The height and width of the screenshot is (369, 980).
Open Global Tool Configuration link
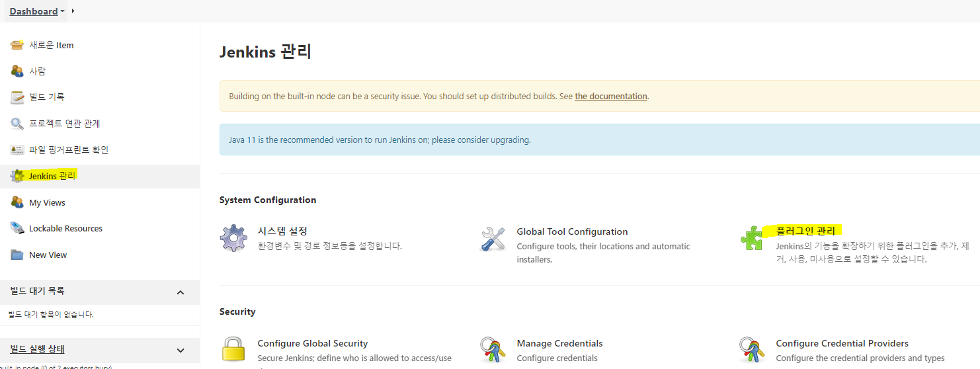(x=572, y=231)
